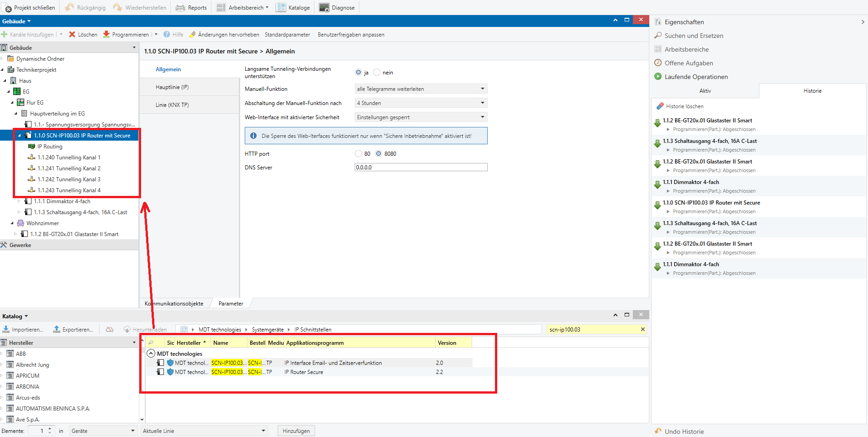The image size is (868, 437).
Task: Open the Kommunikationsobjekte tab
Action: click(174, 303)
